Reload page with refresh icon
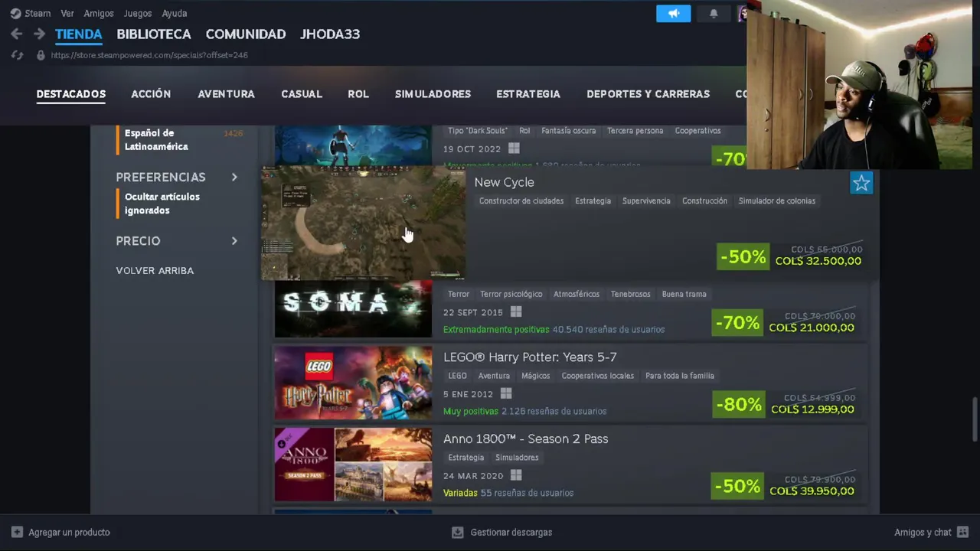 18,55
